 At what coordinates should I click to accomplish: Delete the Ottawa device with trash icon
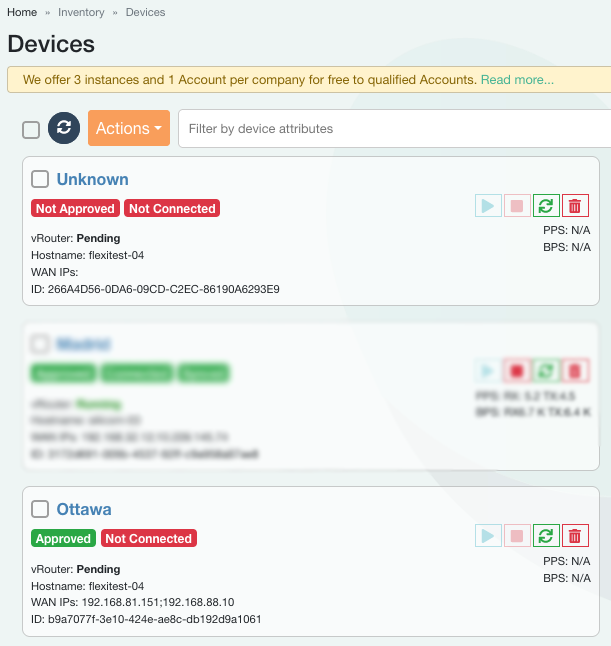(575, 536)
